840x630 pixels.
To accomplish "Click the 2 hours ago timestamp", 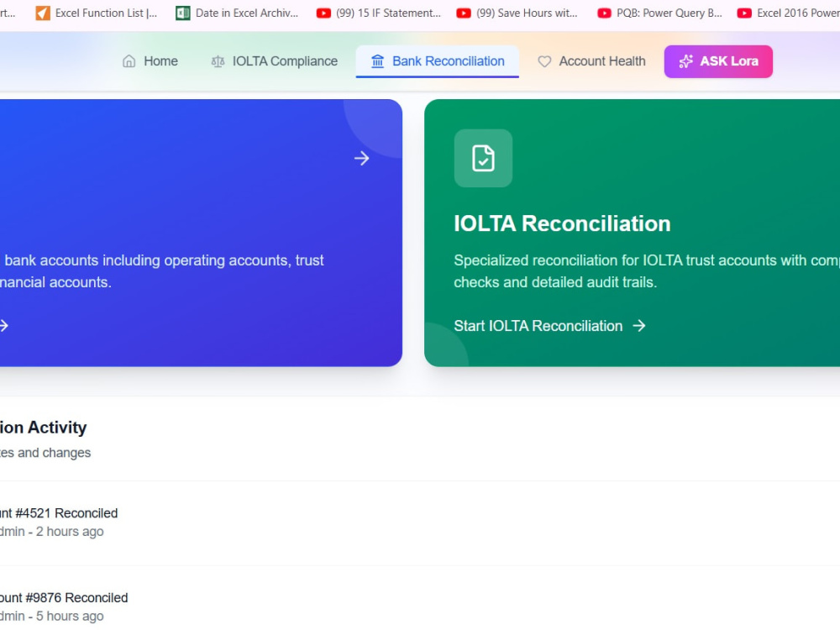I will click(70, 532).
